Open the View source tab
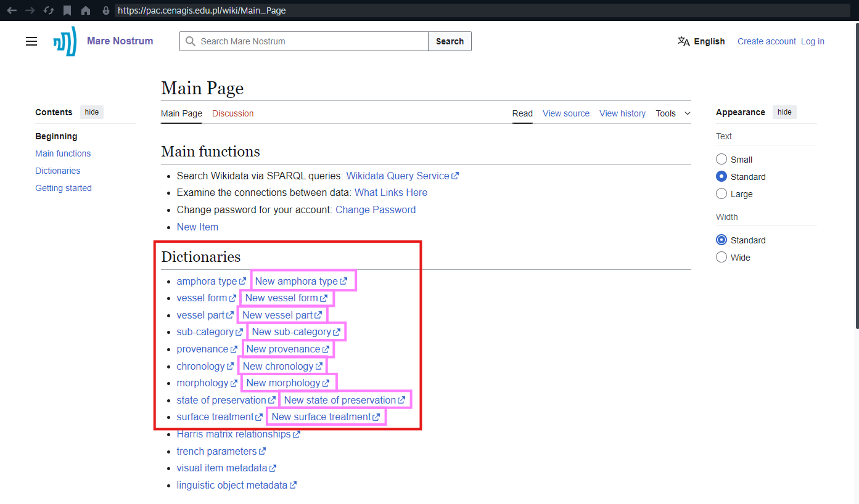 pyautogui.click(x=566, y=113)
